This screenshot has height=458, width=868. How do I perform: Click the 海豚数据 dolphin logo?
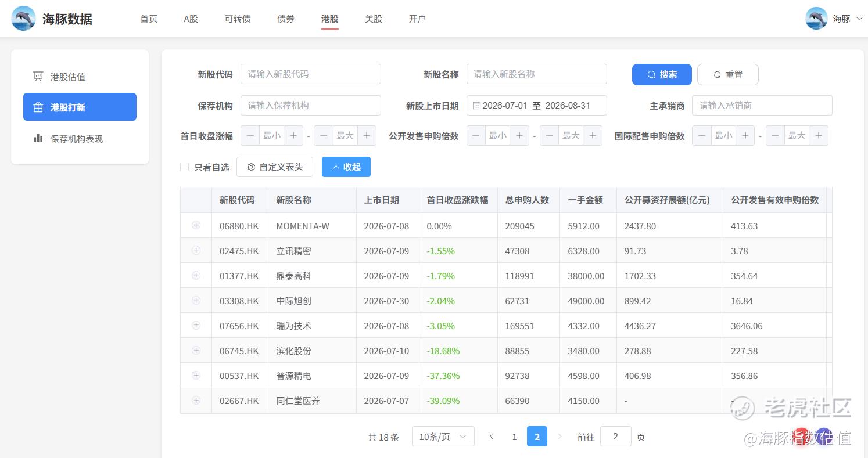(24, 19)
